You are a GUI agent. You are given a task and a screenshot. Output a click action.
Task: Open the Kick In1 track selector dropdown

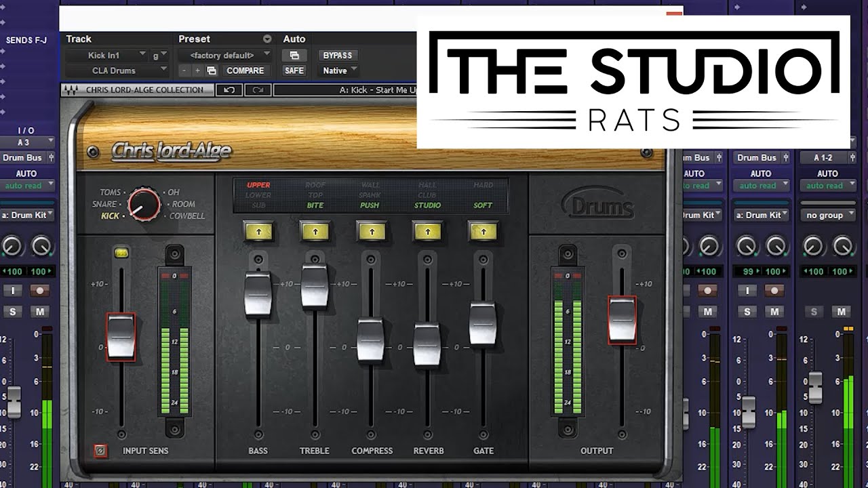tap(106, 55)
